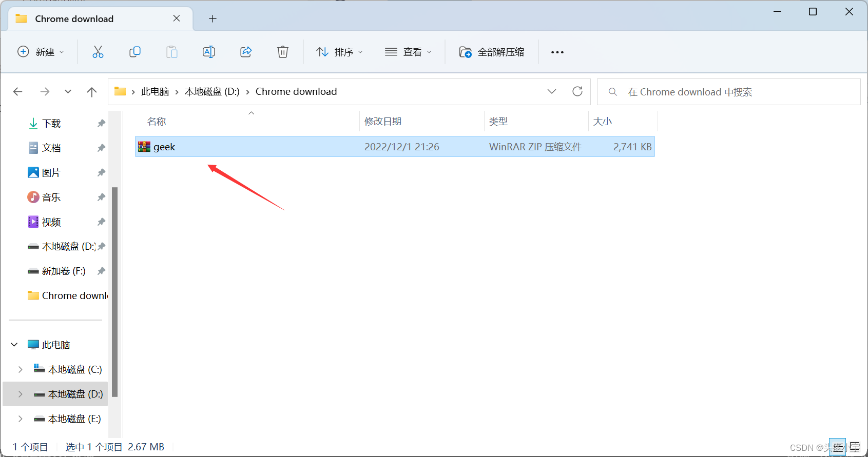This screenshot has width=868, height=457.
Task: Click the Cut scissors icon
Action: [x=98, y=52]
